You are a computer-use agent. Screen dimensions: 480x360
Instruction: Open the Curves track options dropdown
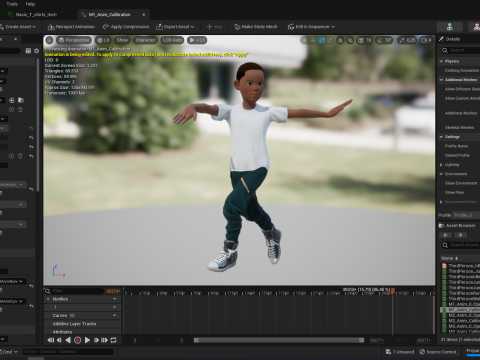click(114, 315)
